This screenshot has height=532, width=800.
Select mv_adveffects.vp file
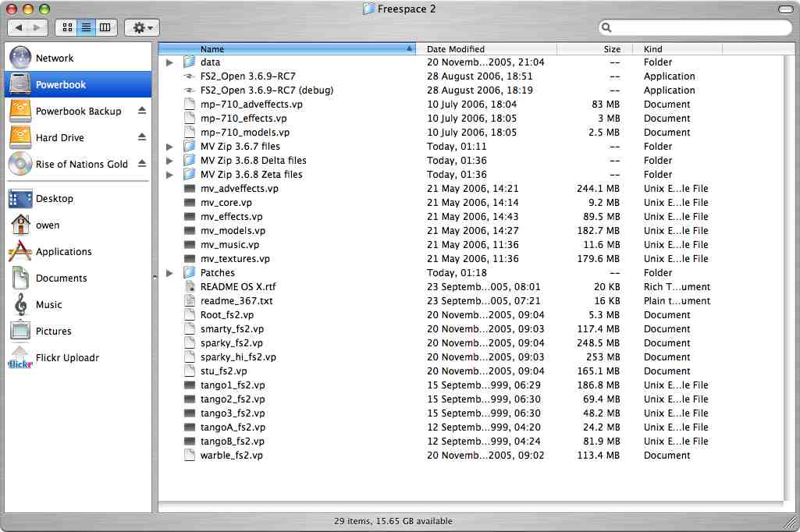240,189
